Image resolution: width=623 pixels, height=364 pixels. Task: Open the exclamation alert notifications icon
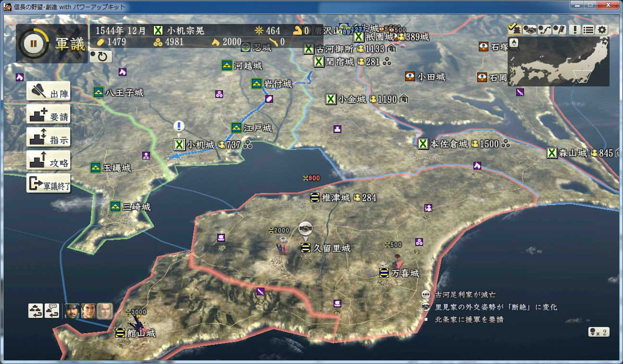pos(574,30)
